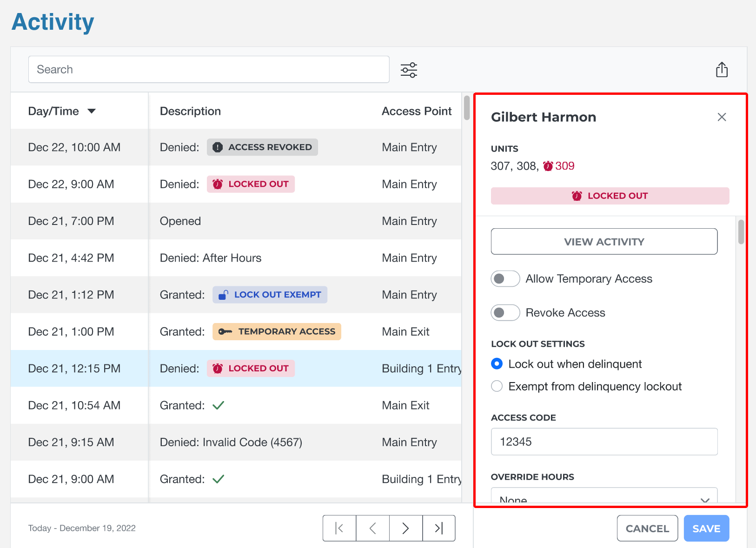
Task: Click the Today - December 19, 2022 label
Action: click(x=82, y=528)
